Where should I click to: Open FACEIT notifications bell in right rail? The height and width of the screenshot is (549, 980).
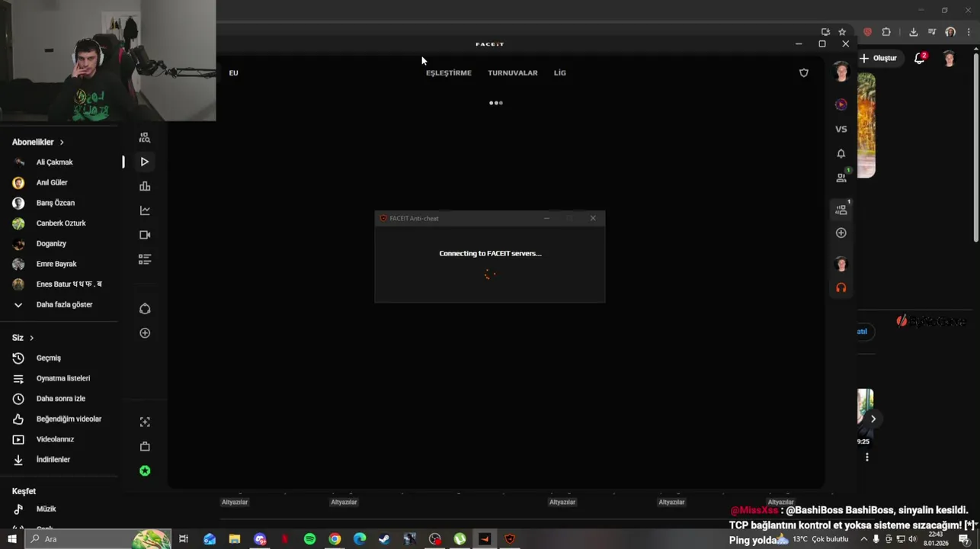click(x=841, y=153)
